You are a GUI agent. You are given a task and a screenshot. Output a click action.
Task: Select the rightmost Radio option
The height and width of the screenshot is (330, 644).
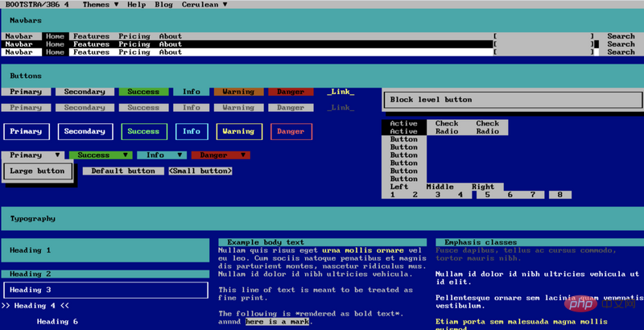click(x=487, y=131)
